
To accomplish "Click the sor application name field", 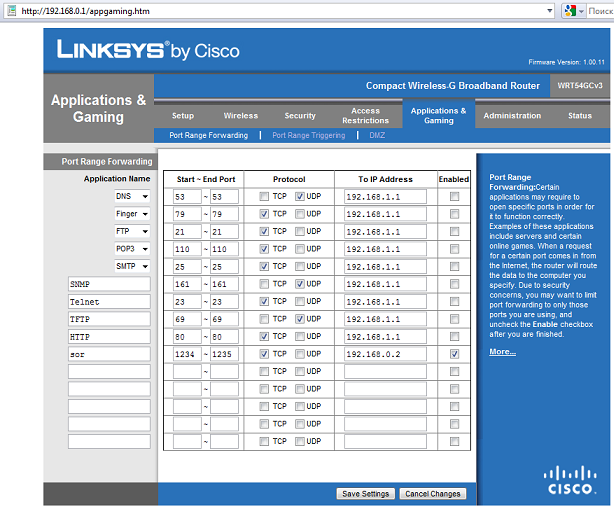I will pyautogui.click(x=109, y=354).
